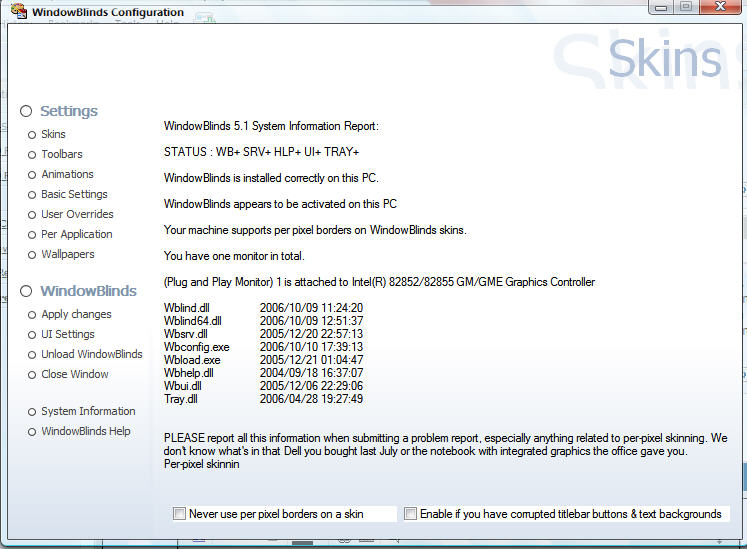747x549 pixels.
Task: Click Unload WindowBlinds
Action: [x=91, y=355]
